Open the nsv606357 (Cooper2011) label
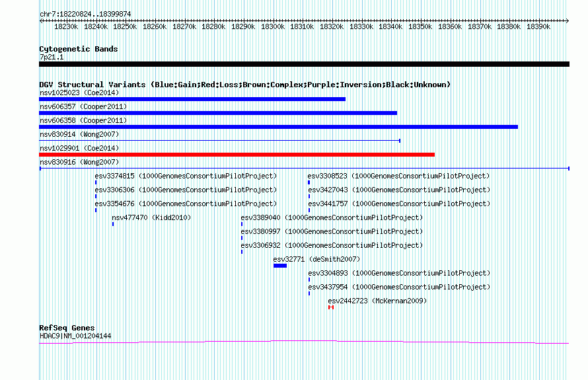588x380 pixels. coord(83,106)
